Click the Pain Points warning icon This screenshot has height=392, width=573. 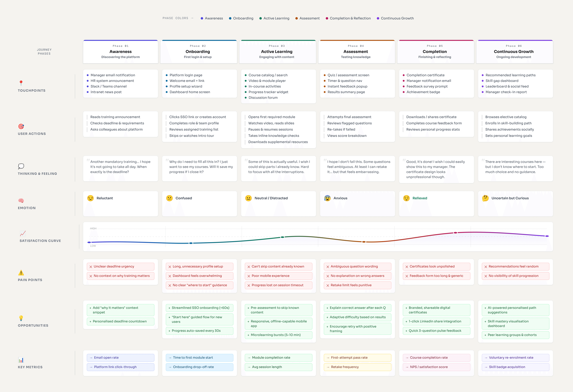21,273
